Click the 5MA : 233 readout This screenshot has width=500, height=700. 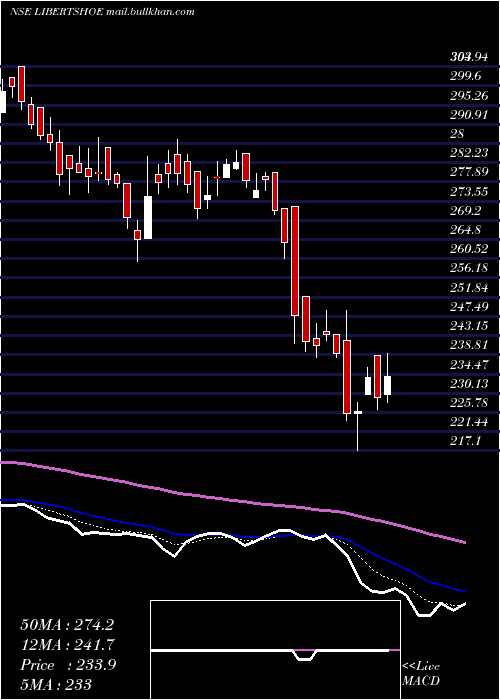tap(56, 684)
